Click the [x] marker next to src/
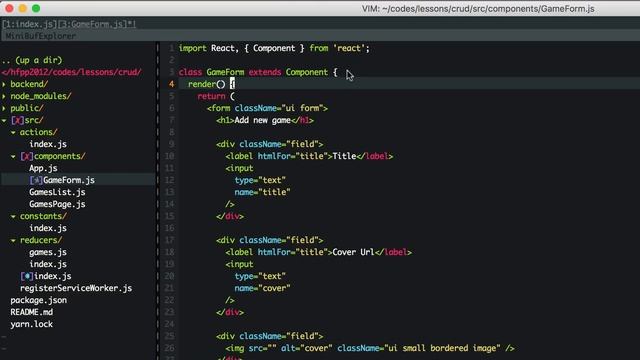Screen dimensions: 640x360 pos(17,120)
